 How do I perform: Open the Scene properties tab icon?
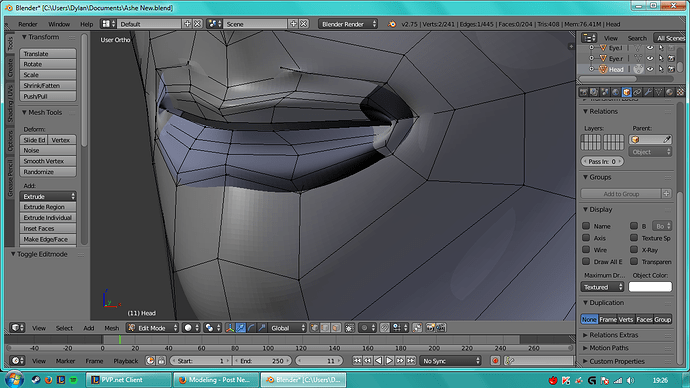point(604,92)
